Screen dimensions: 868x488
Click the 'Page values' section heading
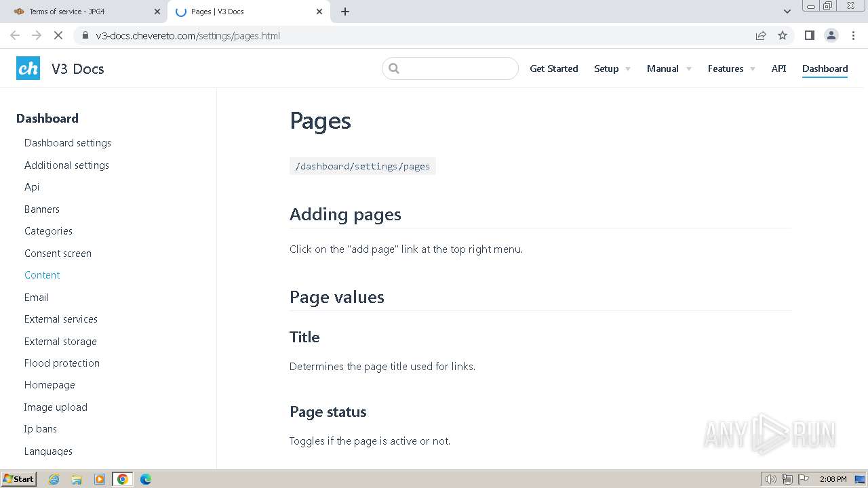click(337, 297)
